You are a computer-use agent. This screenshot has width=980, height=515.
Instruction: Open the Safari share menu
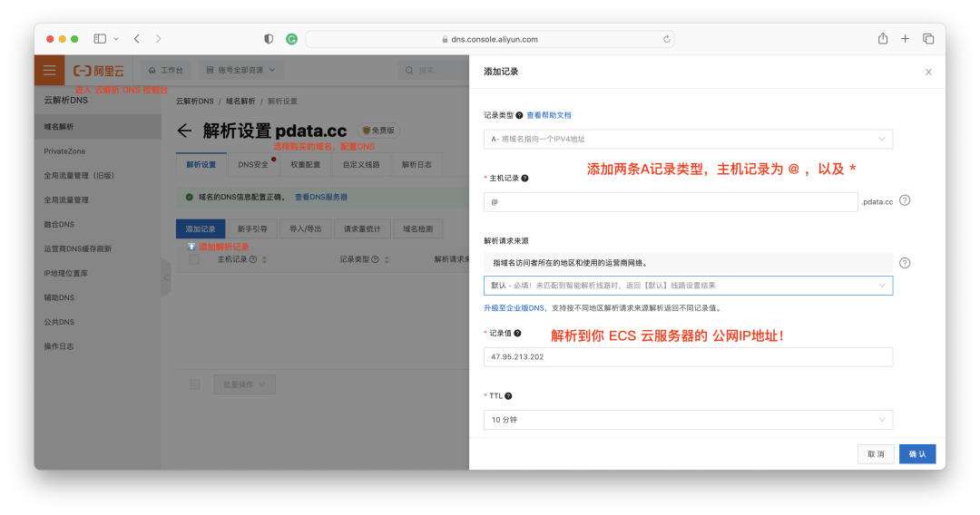[883, 39]
